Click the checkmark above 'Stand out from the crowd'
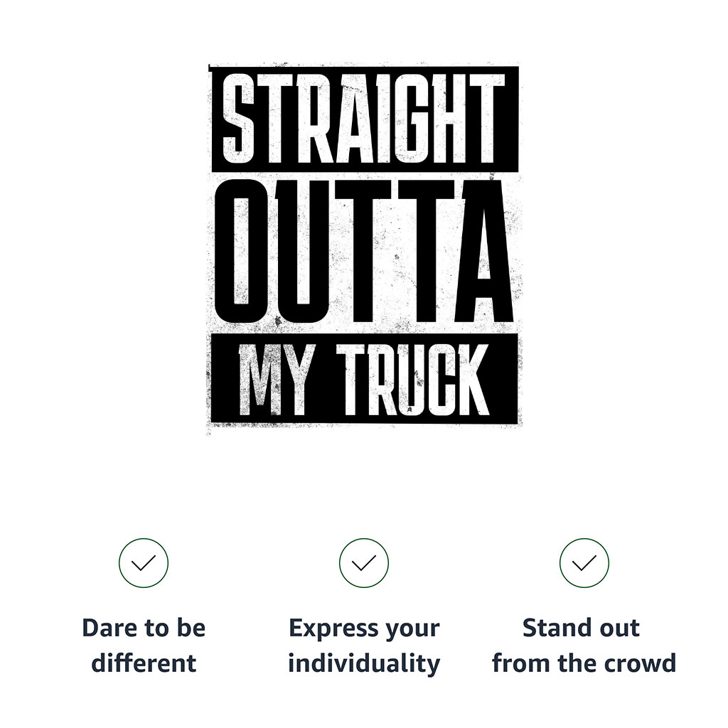The image size is (728, 728). (x=584, y=563)
